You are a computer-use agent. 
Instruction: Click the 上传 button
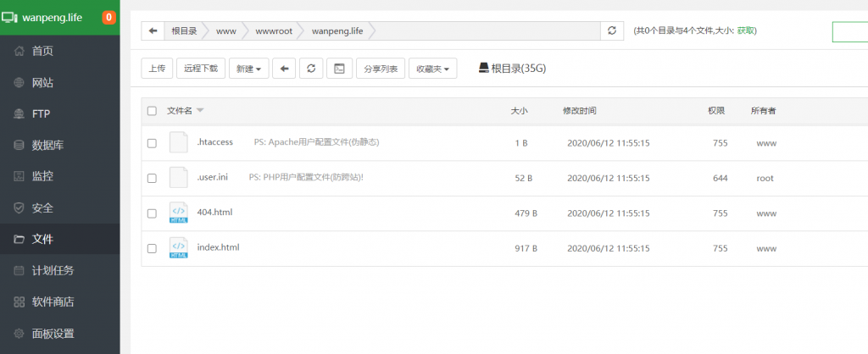click(157, 69)
